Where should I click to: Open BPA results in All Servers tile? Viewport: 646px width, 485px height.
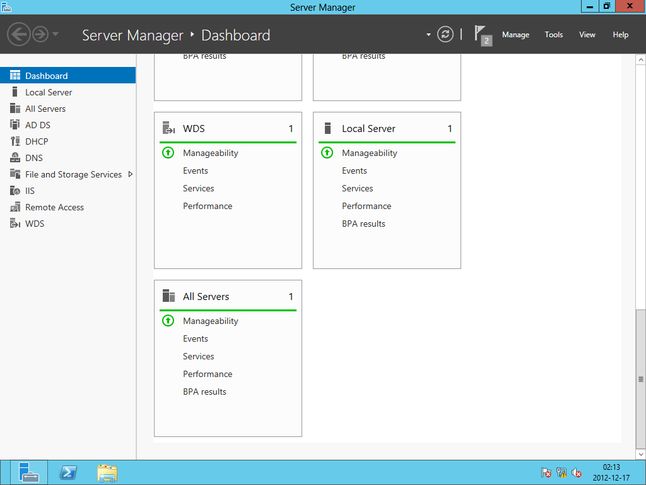pos(204,392)
